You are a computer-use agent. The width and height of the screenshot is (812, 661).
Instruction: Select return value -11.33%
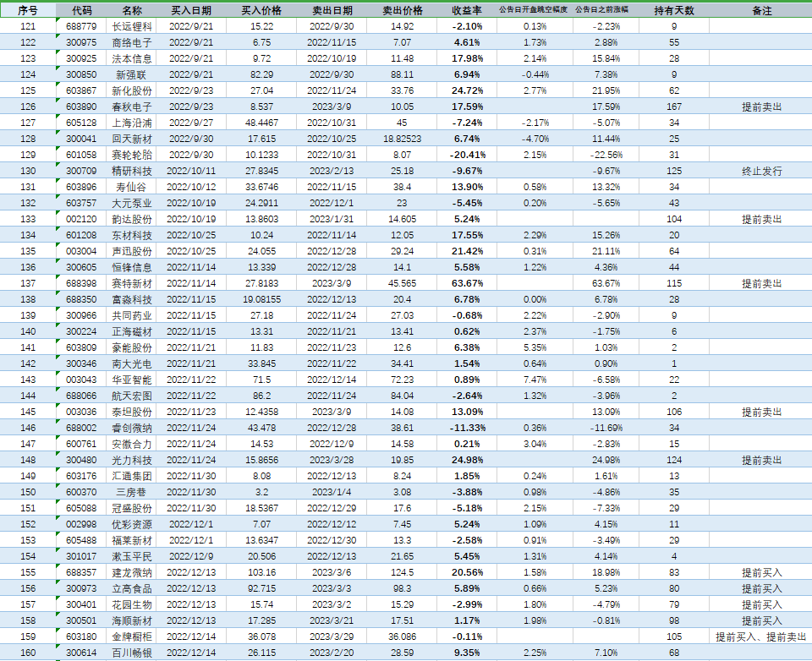pos(467,428)
